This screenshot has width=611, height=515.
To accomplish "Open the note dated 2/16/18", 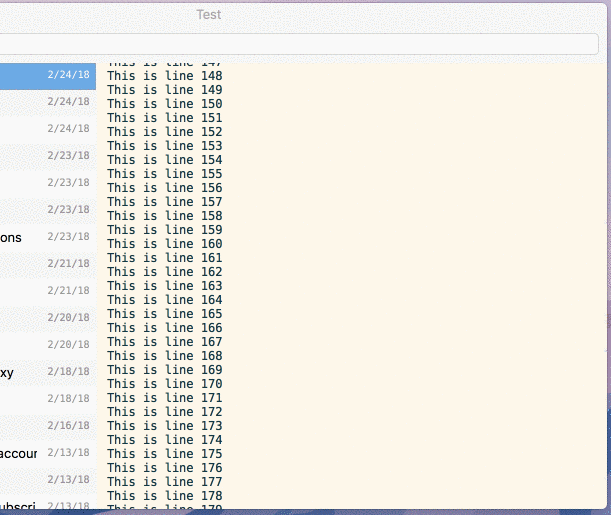I will coord(48,426).
